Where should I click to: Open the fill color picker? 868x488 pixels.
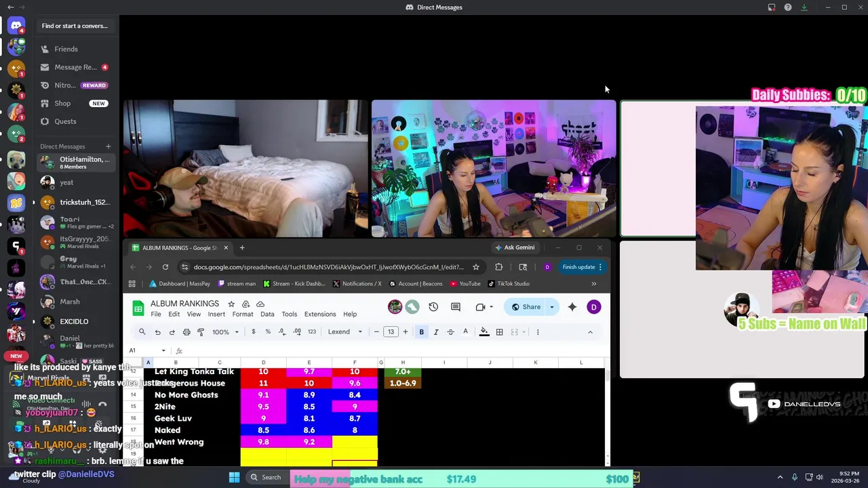click(x=484, y=332)
